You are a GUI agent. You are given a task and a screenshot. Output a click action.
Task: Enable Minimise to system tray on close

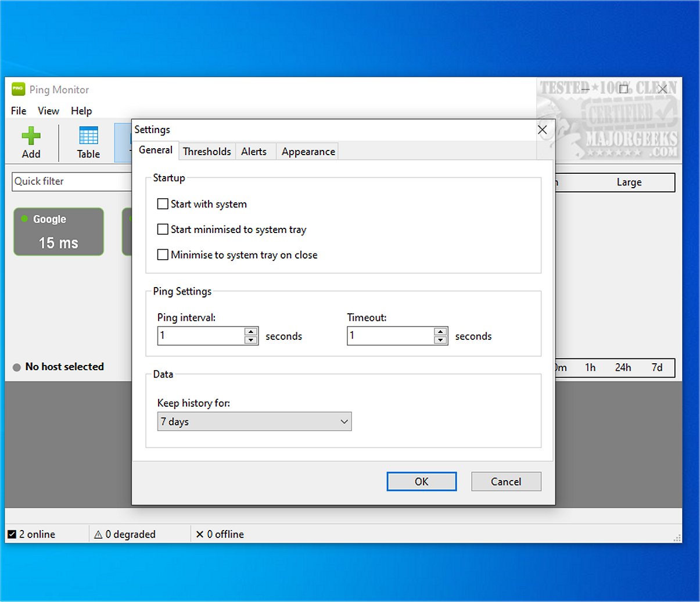[163, 255]
